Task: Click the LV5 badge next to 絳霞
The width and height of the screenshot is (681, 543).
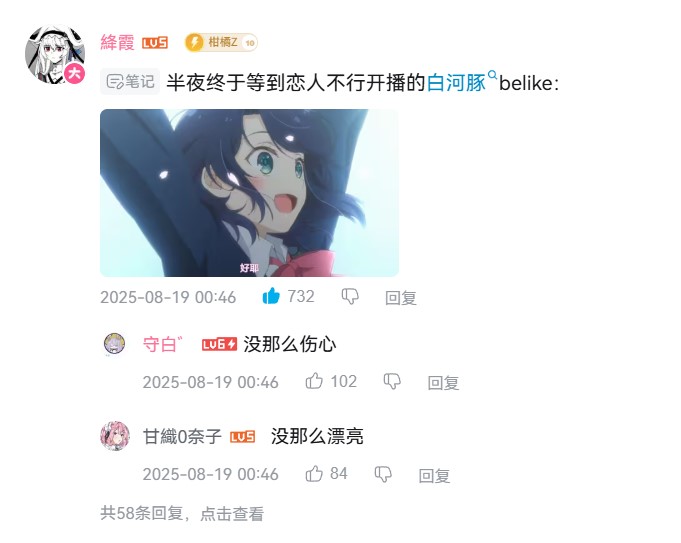Action: [155, 43]
